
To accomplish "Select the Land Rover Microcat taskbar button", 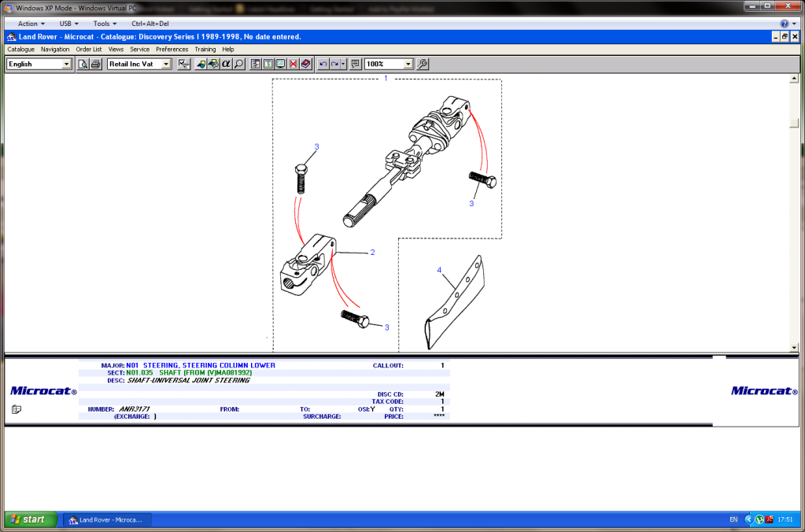I will click(x=107, y=519).
